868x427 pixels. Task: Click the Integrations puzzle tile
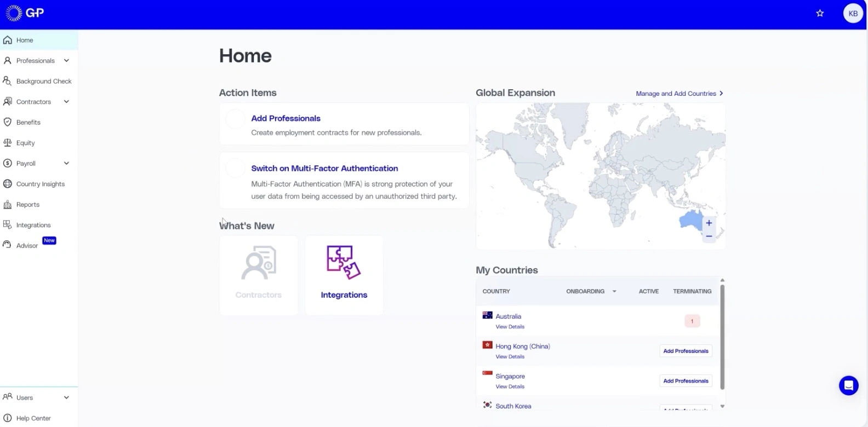(344, 275)
